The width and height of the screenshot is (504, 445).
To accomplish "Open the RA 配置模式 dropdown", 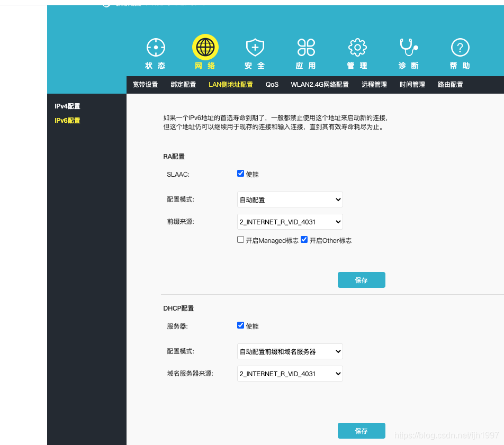I will pyautogui.click(x=290, y=199).
